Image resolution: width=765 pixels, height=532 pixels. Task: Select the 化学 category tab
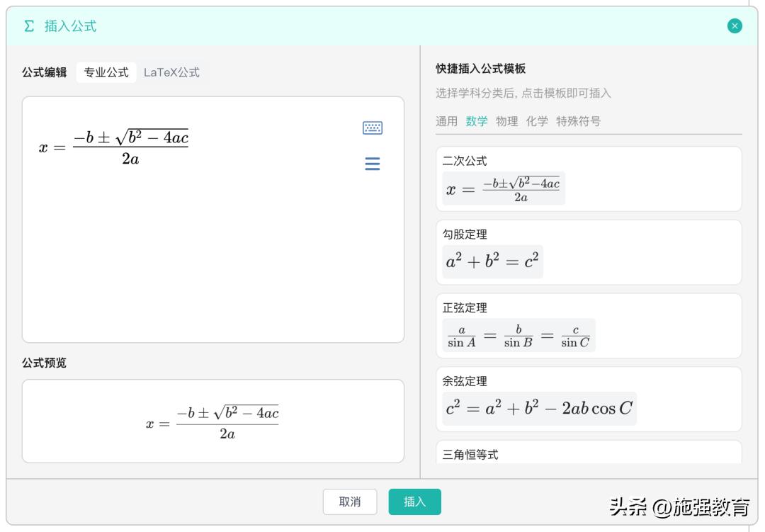pyautogui.click(x=537, y=121)
